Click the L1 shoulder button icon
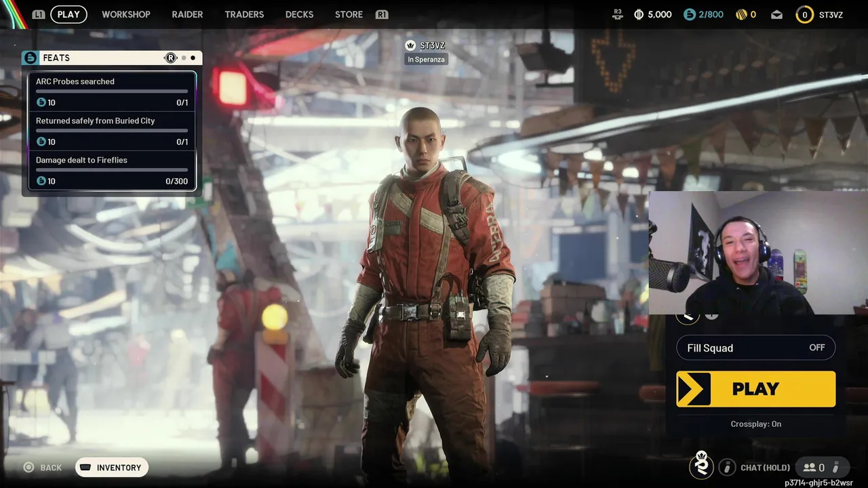The height and width of the screenshot is (488, 868). point(39,14)
